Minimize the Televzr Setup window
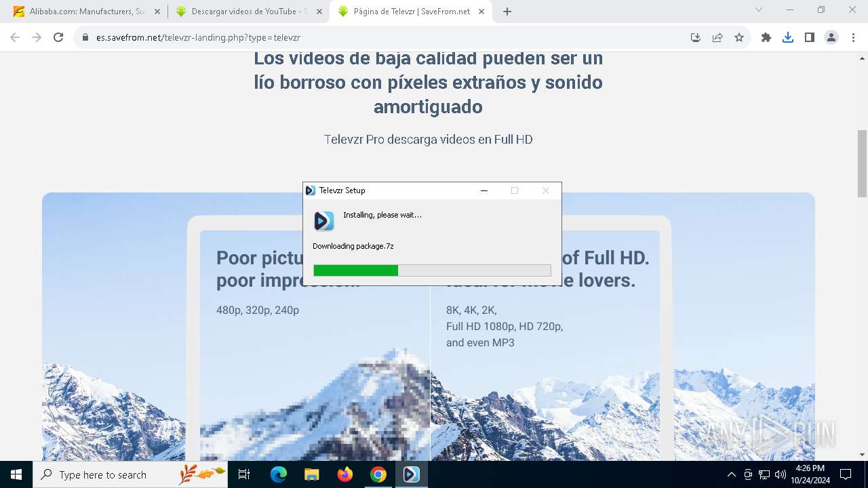This screenshot has height=488, width=868. (484, 190)
